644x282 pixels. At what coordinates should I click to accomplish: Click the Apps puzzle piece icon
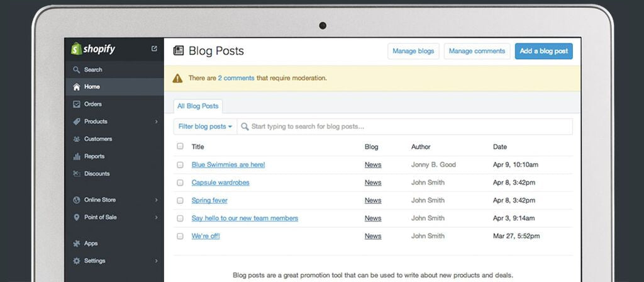tap(76, 244)
